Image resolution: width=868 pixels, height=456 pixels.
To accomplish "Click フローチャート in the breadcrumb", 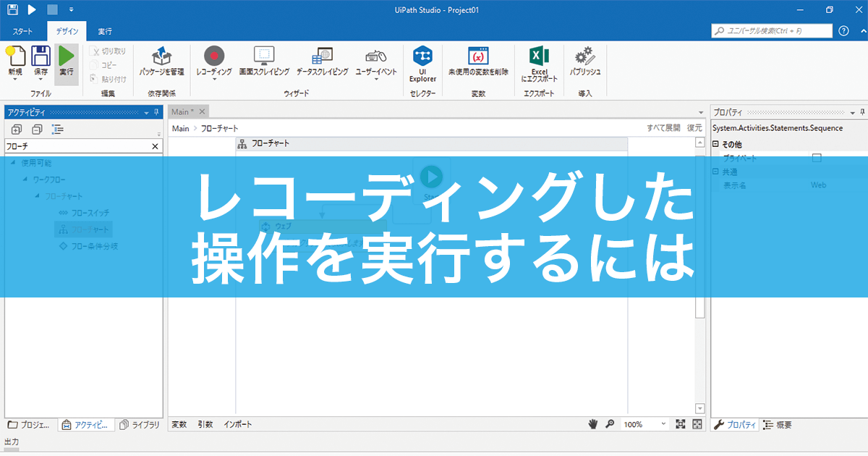I will pyautogui.click(x=219, y=128).
